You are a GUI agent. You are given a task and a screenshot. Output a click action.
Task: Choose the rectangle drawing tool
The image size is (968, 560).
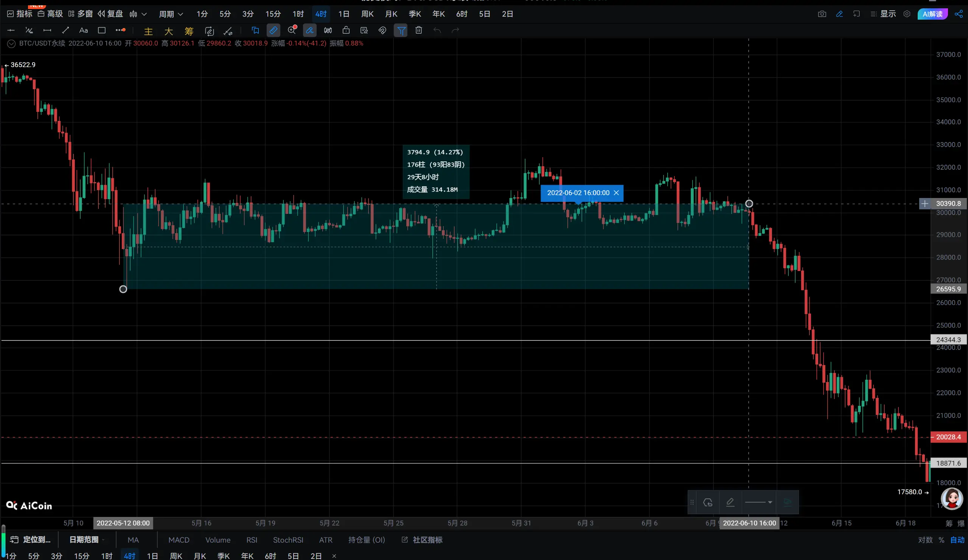[x=102, y=30]
